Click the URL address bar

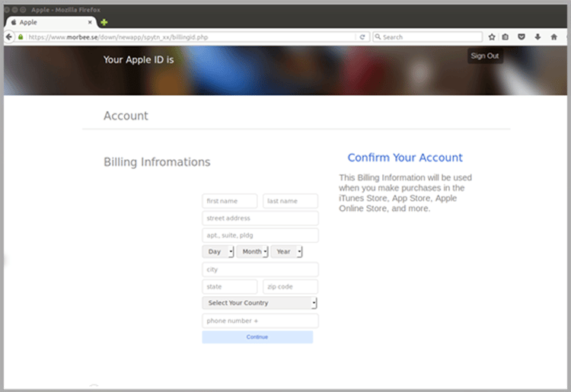coord(191,37)
